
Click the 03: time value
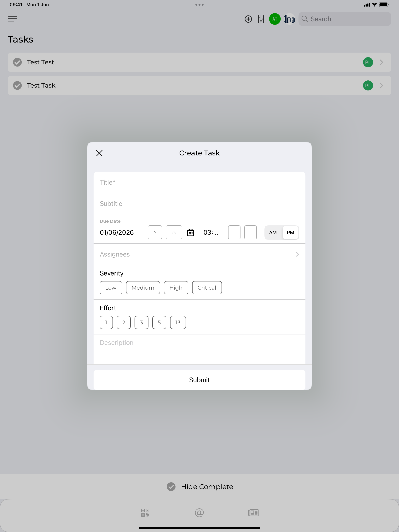pos(211,232)
